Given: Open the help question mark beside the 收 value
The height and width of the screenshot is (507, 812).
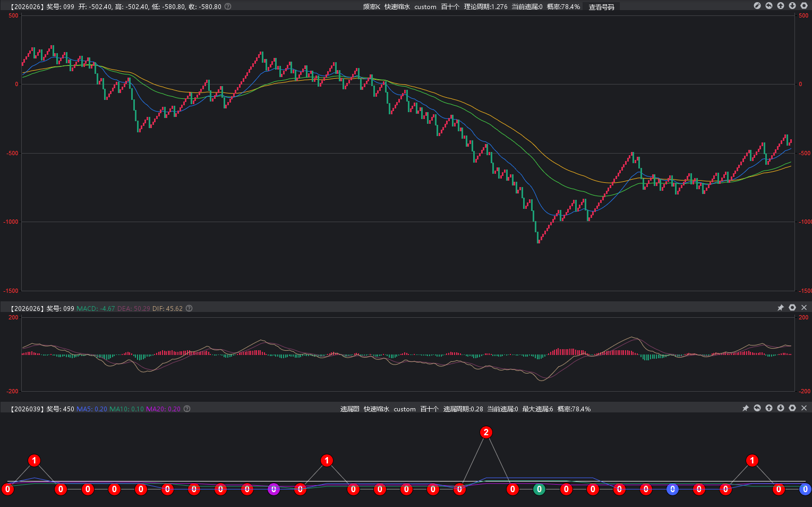Looking at the screenshot, I should coord(228,6).
